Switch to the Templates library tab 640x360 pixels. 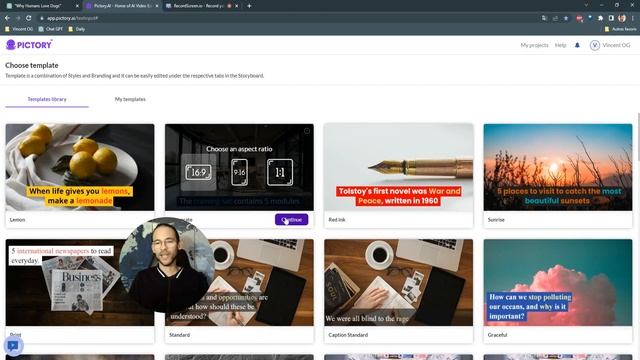tap(47, 99)
